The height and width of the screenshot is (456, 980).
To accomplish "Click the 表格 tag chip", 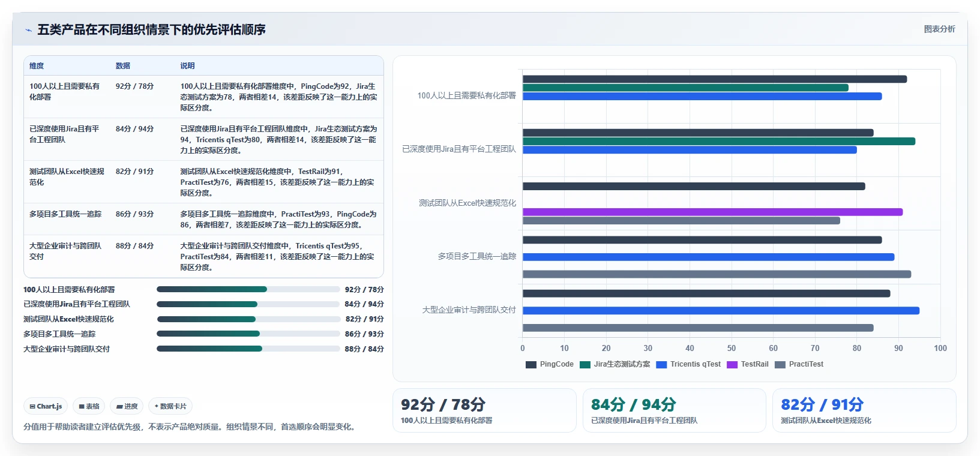I will tap(89, 406).
